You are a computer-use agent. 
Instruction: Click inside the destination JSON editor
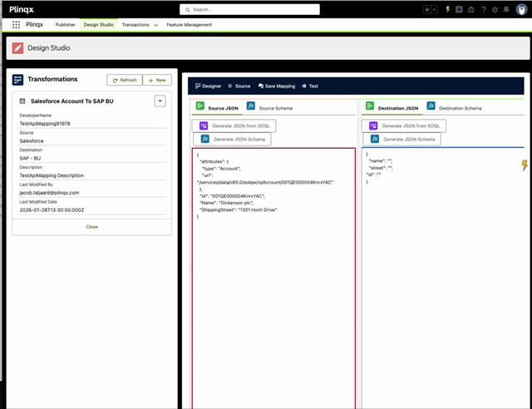[443, 278]
